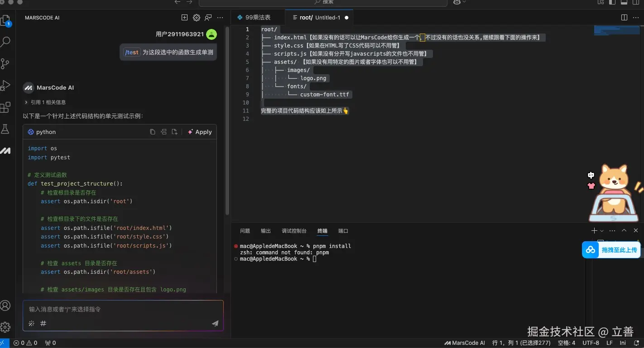Copy the python code block
The width and height of the screenshot is (644, 348).
(153, 132)
